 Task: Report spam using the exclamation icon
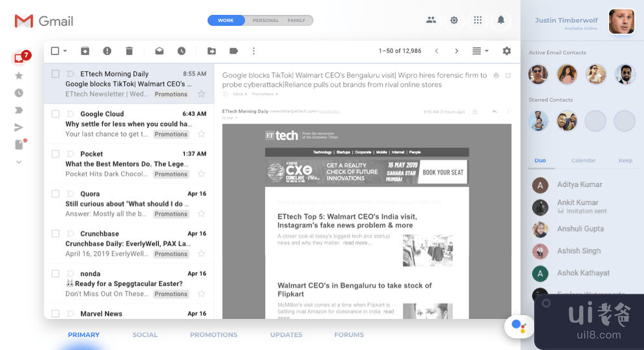(x=107, y=51)
